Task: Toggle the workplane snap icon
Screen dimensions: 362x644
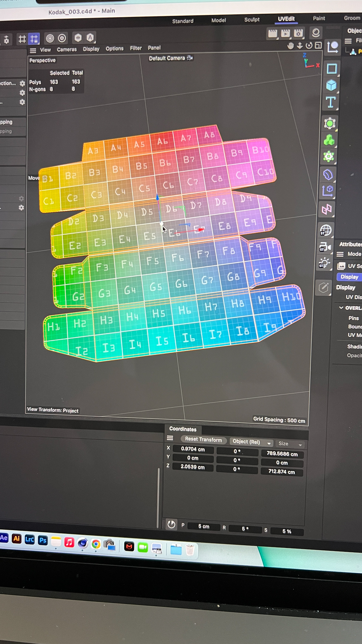Action: tap(22, 39)
